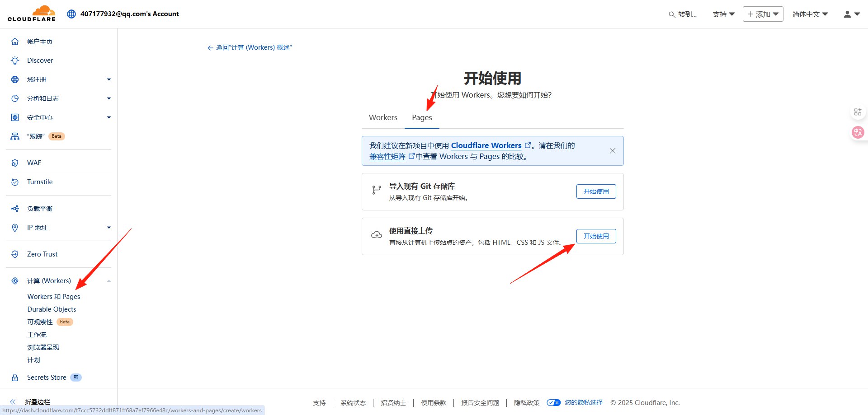This screenshot has width=868, height=415.
Task: Open the Secrets Store section
Action: point(47,377)
